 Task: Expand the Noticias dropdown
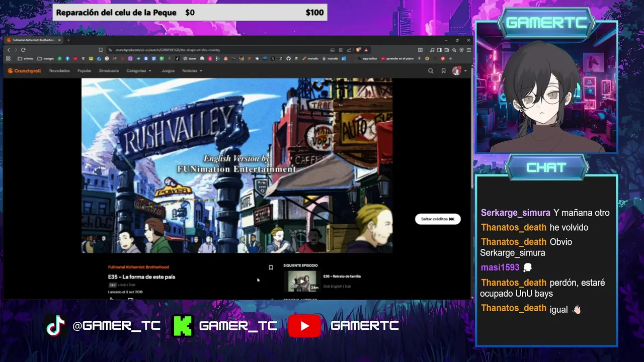pos(192,71)
